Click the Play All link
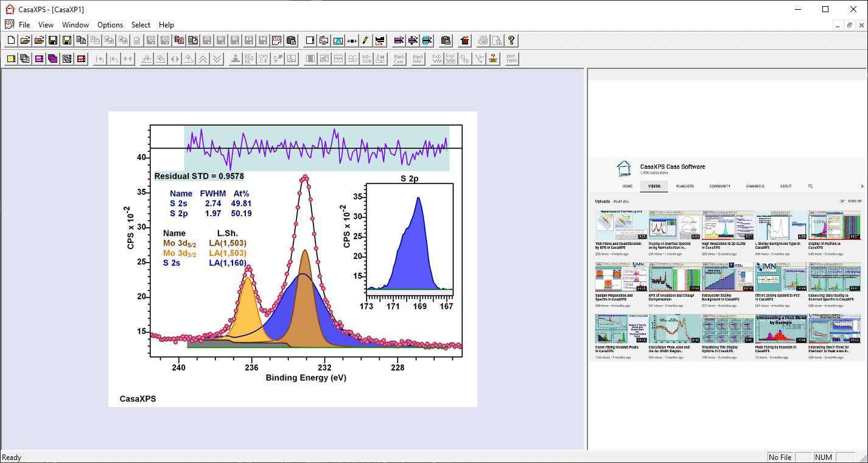The width and height of the screenshot is (868, 463). [x=621, y=201]
